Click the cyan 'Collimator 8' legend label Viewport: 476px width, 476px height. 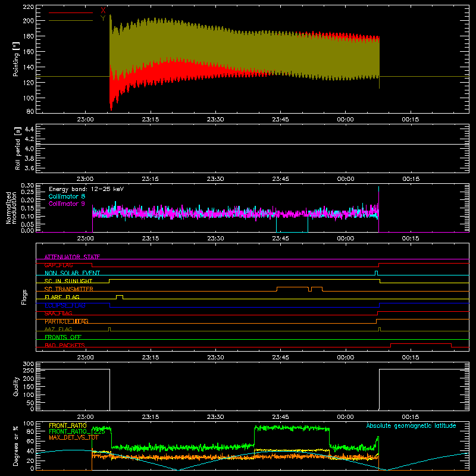point(67,196)
